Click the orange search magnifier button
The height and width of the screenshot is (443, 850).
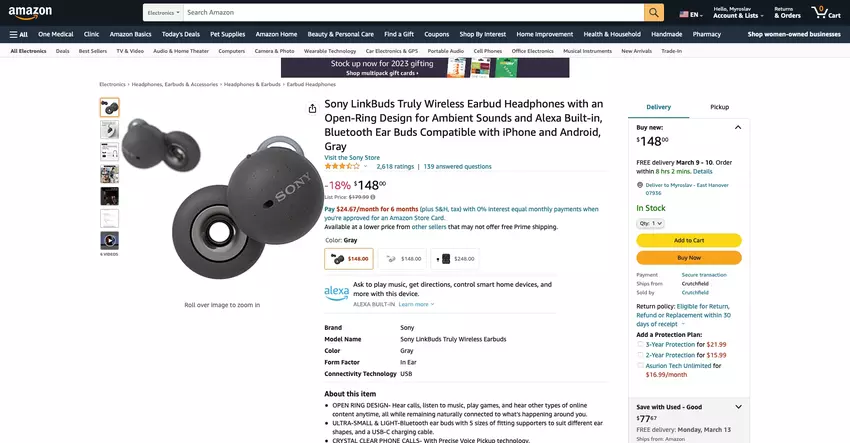654,12
